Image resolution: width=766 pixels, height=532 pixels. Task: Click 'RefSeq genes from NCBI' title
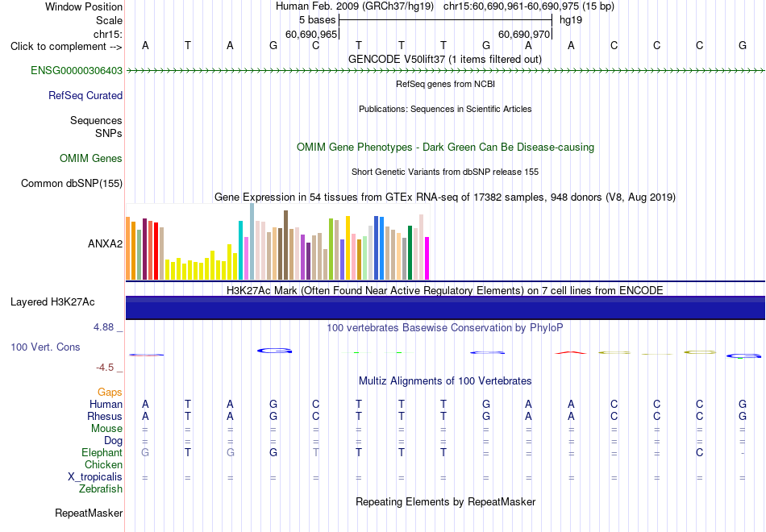[445, 84]
